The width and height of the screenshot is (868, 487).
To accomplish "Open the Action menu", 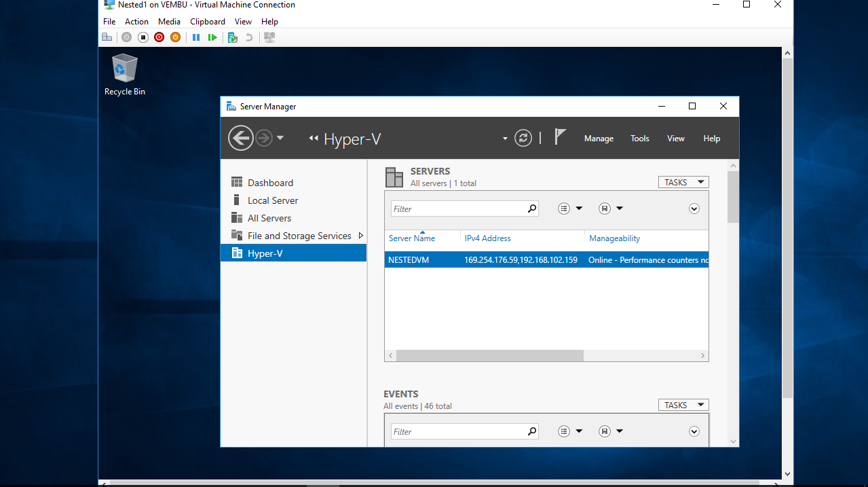I will [x=136, y=22].
